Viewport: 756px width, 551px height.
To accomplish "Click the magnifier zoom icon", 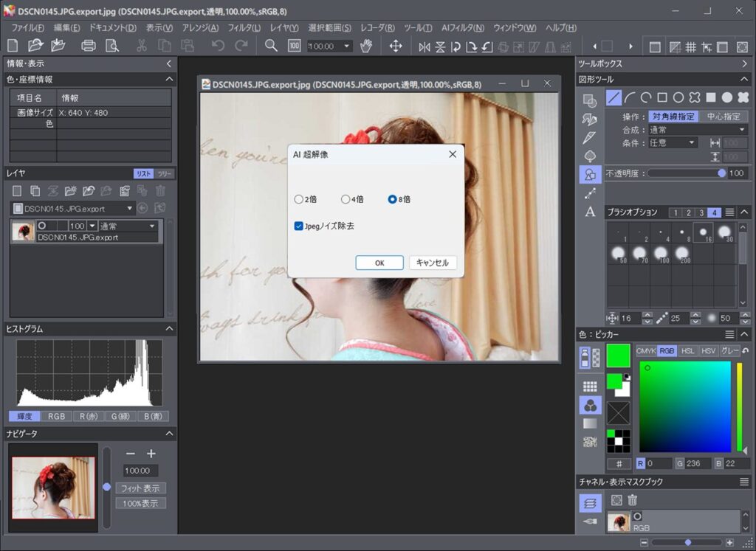I will (271, 46).
